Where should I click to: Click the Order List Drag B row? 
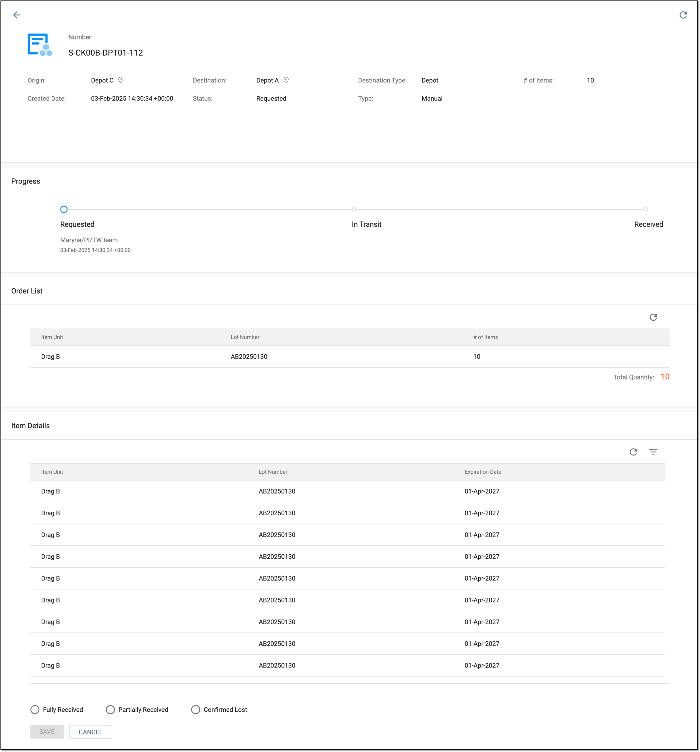pos(350,356)
